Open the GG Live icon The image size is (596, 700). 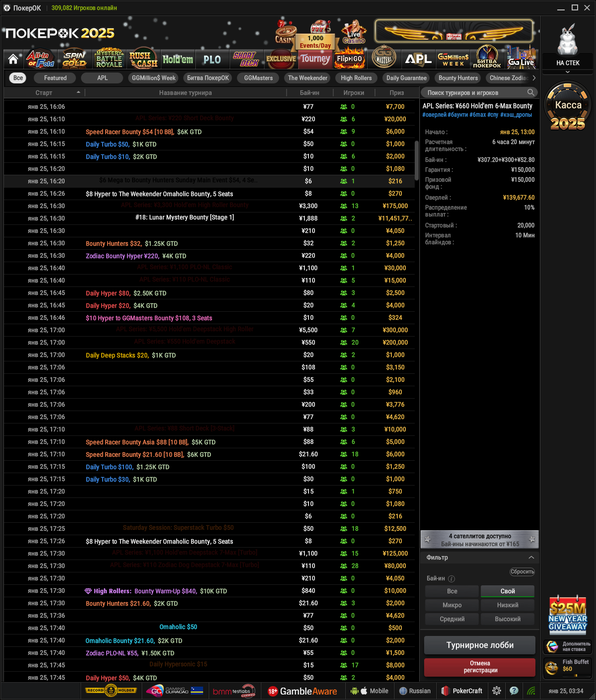pos(521,58)
